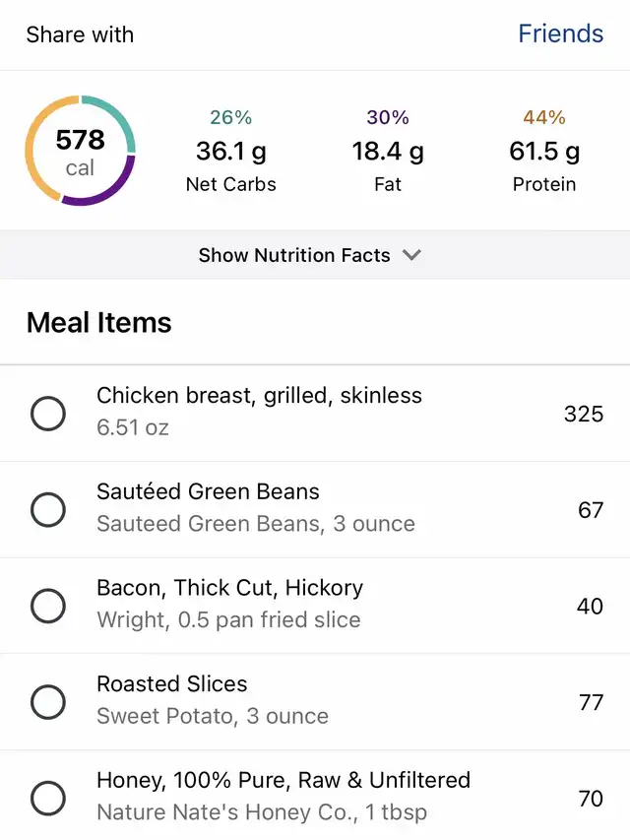Expand Show Nutrition Facts chevron
Image resolution: width=630 pixels, height=840 pixels.
click(x=411, y=255)
